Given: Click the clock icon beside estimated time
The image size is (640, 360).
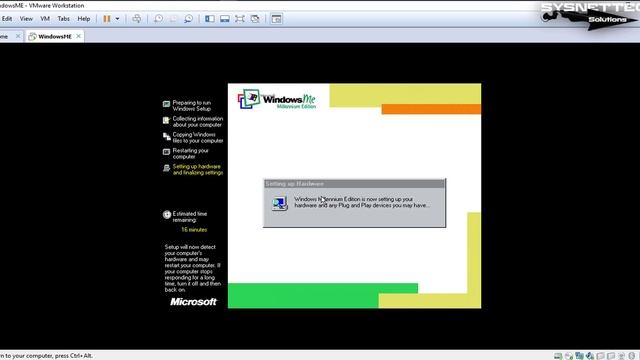Looking at the screenshot, I should (167, 214).
